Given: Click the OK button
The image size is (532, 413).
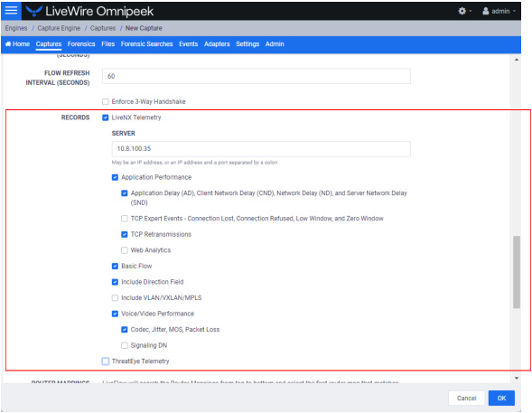Looking at the screenshot, I should point(501,398).
